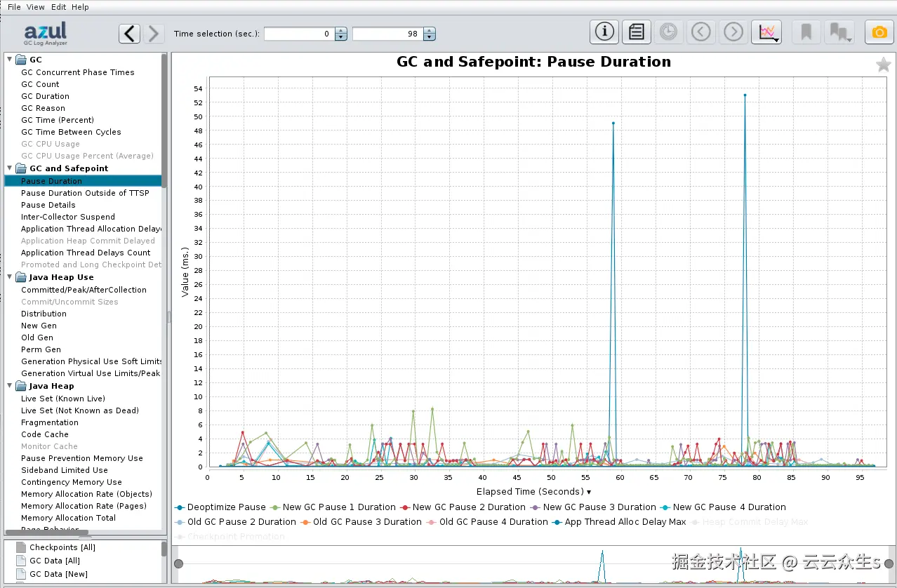Toggle App Thread Alloc Delay Max series
The height and width of the screenshot is (588, 897).
click(x=619, y=522)
